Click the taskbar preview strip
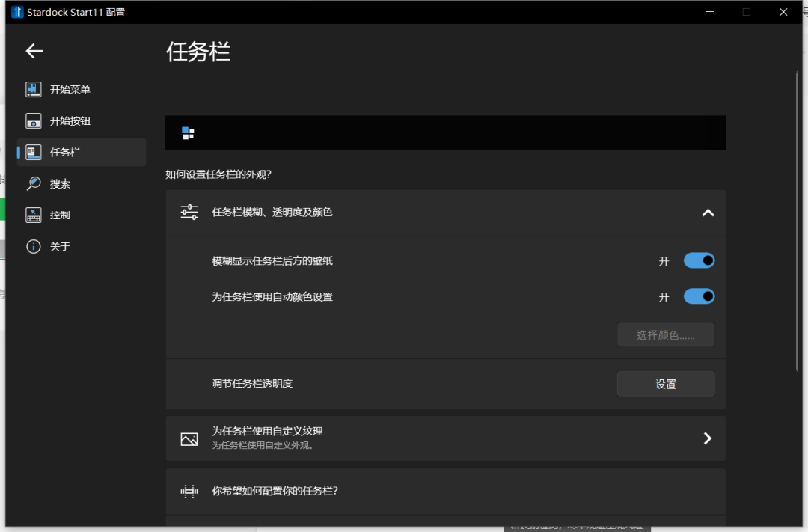 (x=445, y=133)
